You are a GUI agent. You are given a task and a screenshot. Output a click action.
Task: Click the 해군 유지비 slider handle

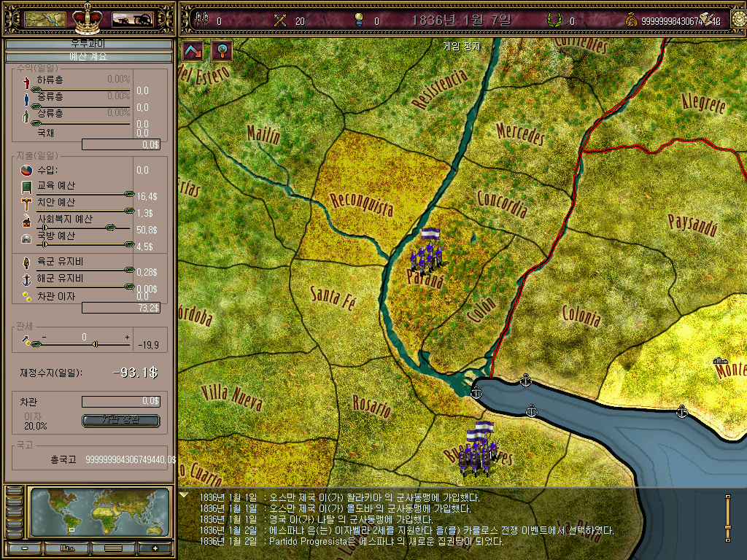(x=129, y=287)
